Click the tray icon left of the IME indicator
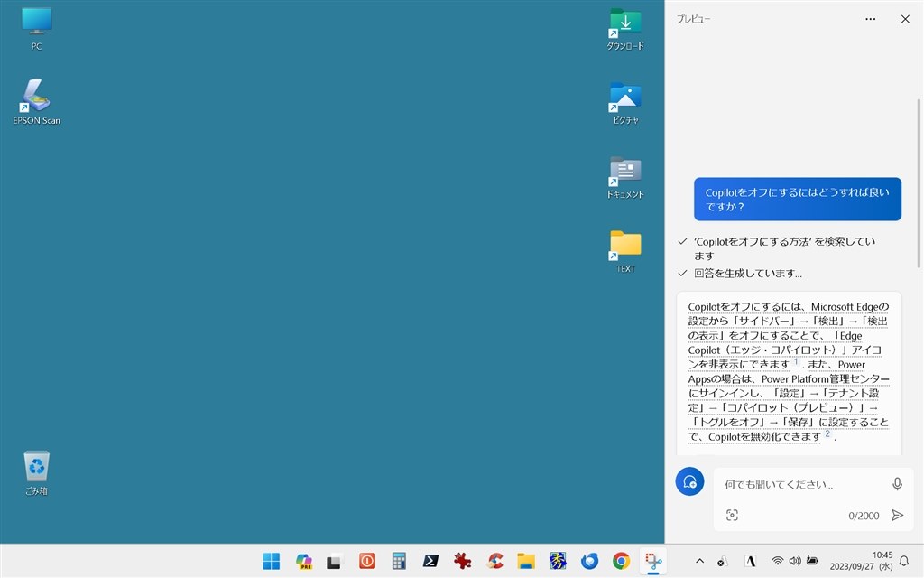924x578 pixels. 723,561
